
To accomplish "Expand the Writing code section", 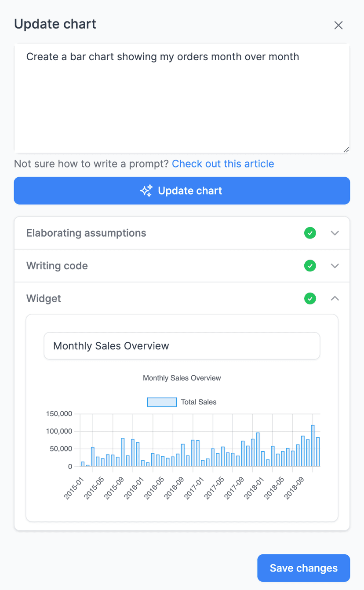I will coord(335,266).
